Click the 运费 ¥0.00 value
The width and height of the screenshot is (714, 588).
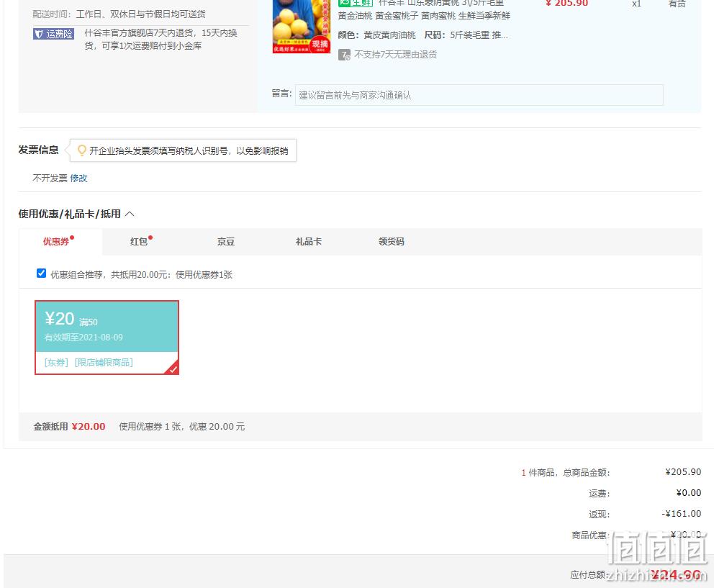click(689, 493)
